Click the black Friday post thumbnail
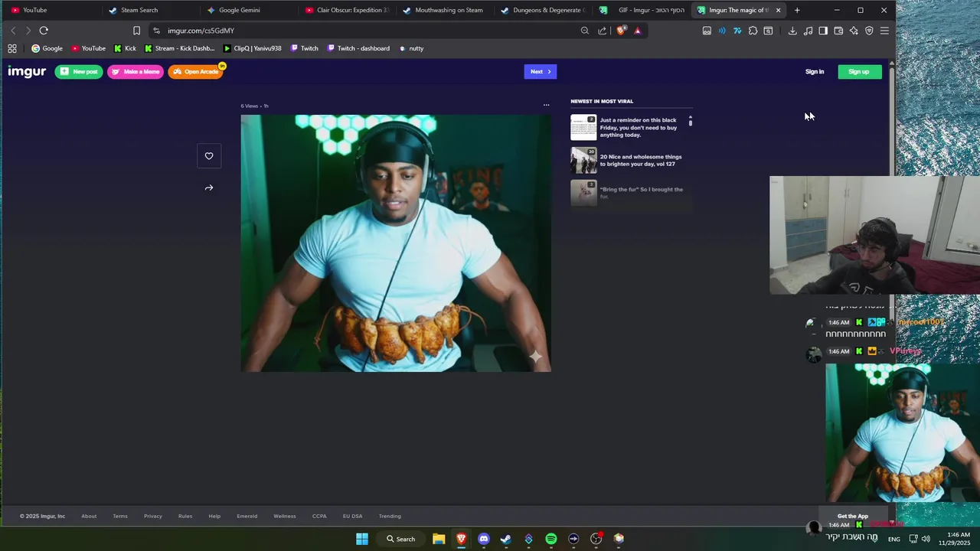The height and width of the screenshot is (551, 980). (x=583, y=128)
